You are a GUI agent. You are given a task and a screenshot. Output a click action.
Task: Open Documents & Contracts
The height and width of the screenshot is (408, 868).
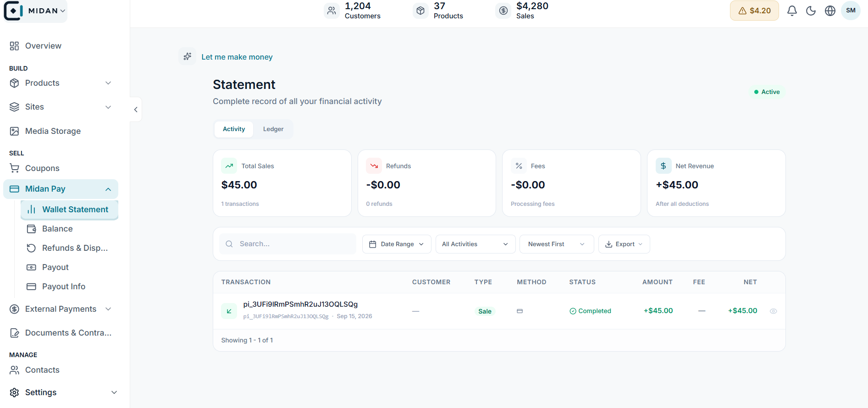click(68, 333)
